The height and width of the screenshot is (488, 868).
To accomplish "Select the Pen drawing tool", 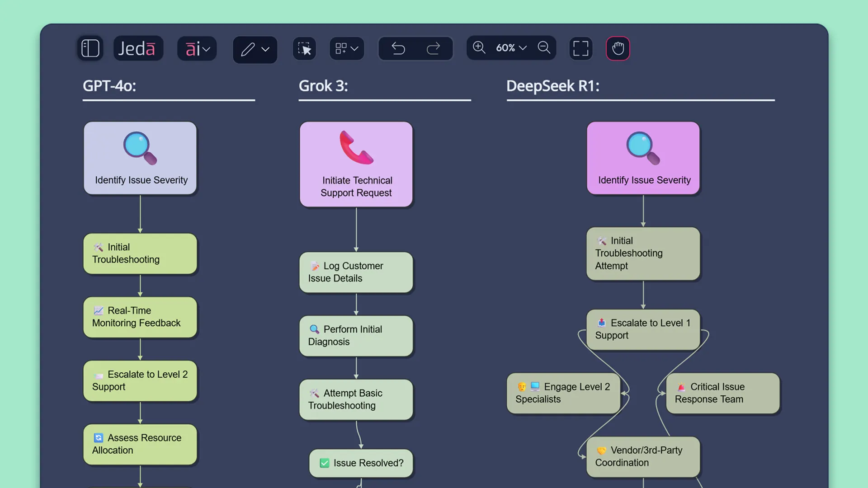I will point(249,49).
